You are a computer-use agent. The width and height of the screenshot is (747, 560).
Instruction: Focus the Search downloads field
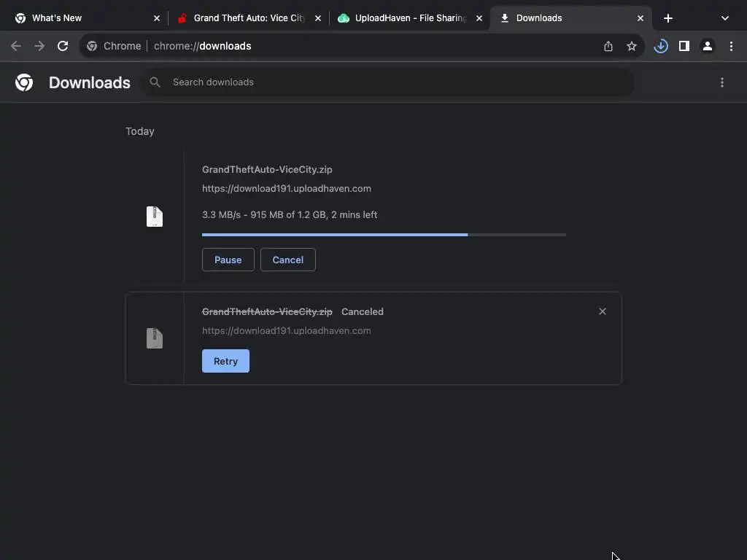[x=388, y=82]
